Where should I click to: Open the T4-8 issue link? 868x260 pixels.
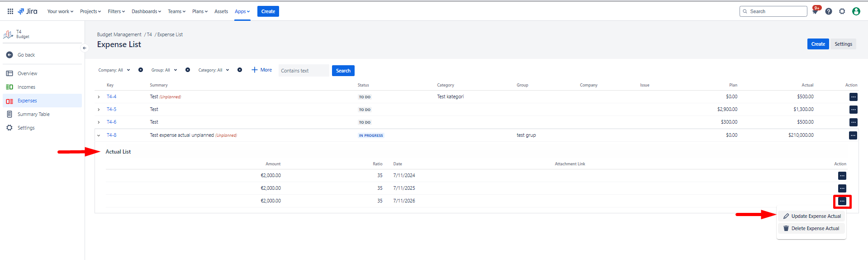[111, 135]
